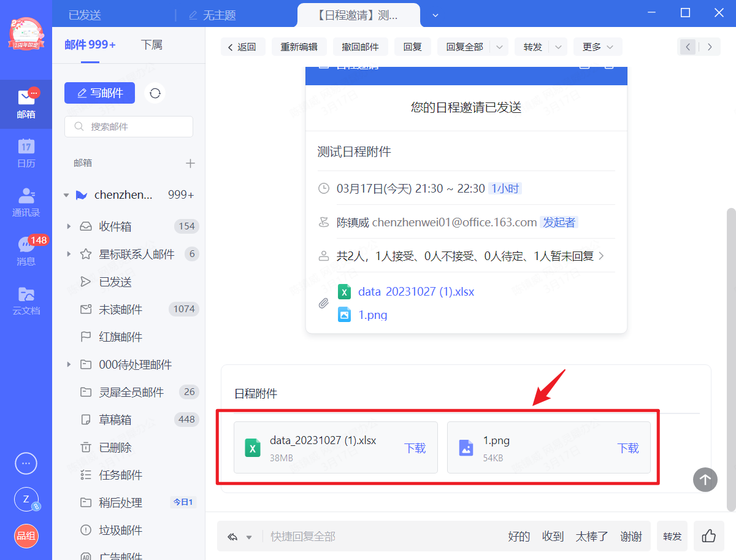Click the reply-all arrow icon in quick reply
Image resolution: width=736 pixels, height=560 pixels.
(232, 537)
